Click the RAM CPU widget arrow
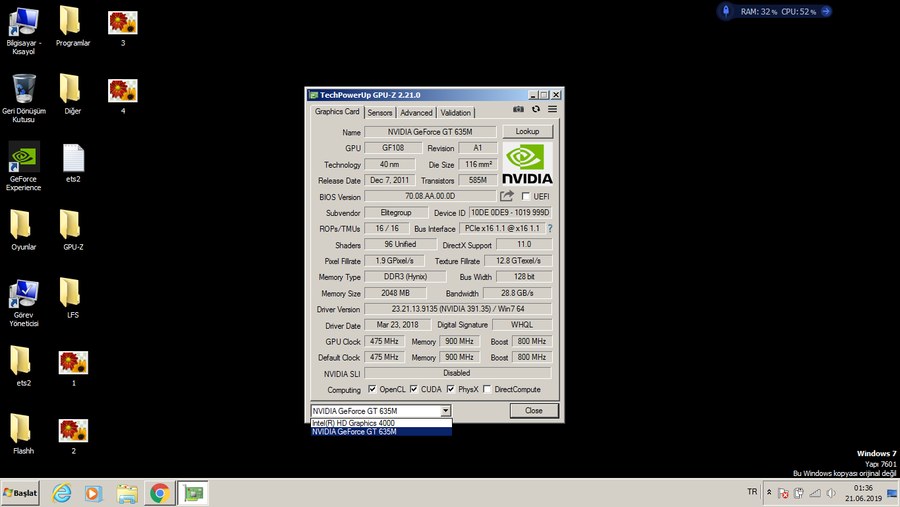The image size is (900, 507). [825, 11]
